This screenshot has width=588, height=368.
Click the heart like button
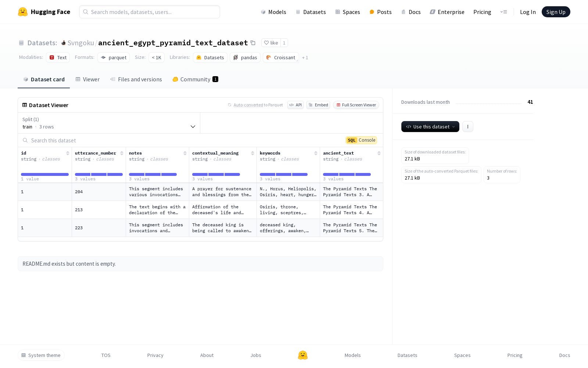point(271,43)
